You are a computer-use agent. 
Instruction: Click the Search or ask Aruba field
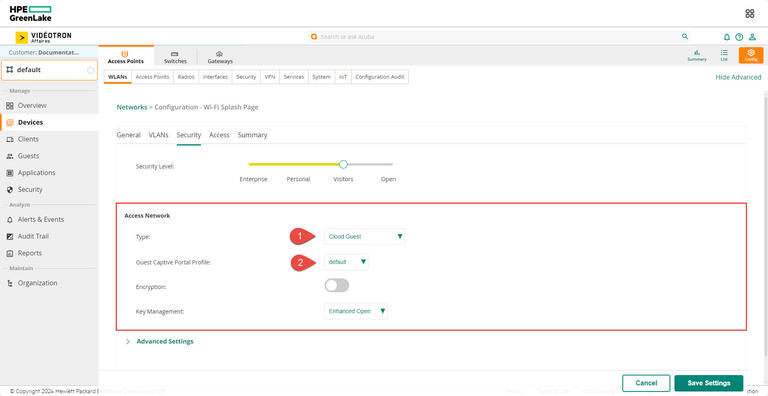(500, 37)
